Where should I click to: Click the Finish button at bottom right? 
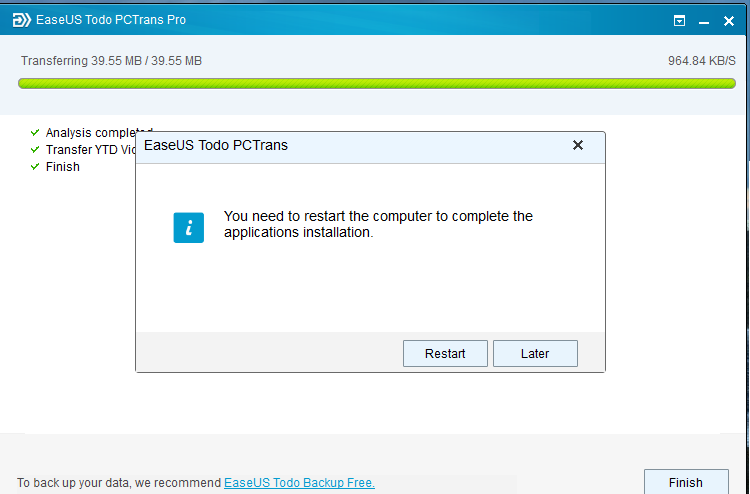click(x=686, y=482)
